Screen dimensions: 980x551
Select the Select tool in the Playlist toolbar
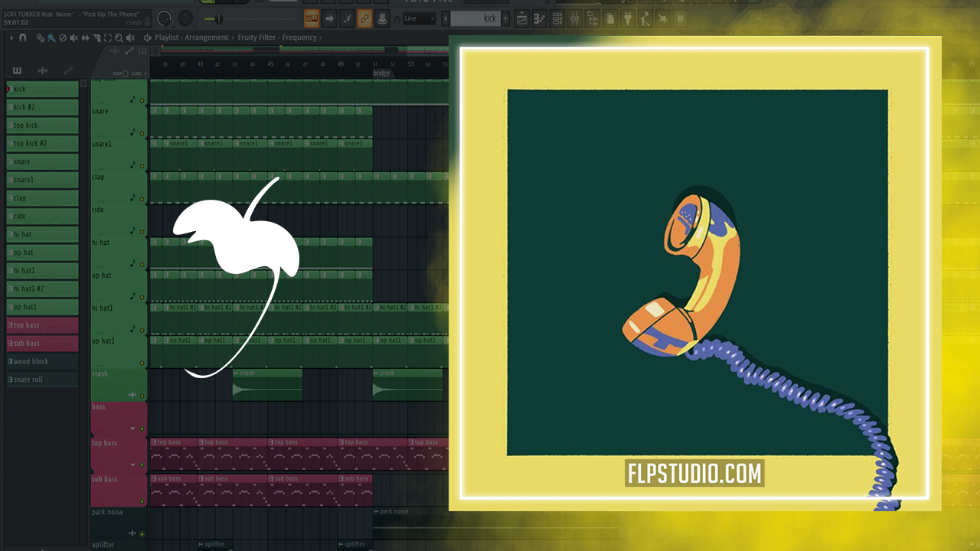click(108, 37)
